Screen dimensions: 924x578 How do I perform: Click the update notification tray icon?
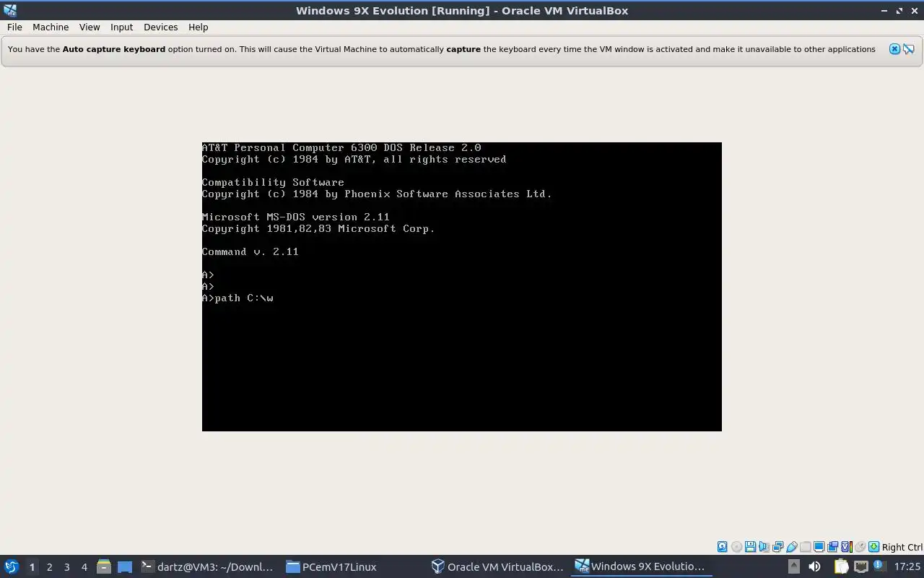click(x=879, y=566)
